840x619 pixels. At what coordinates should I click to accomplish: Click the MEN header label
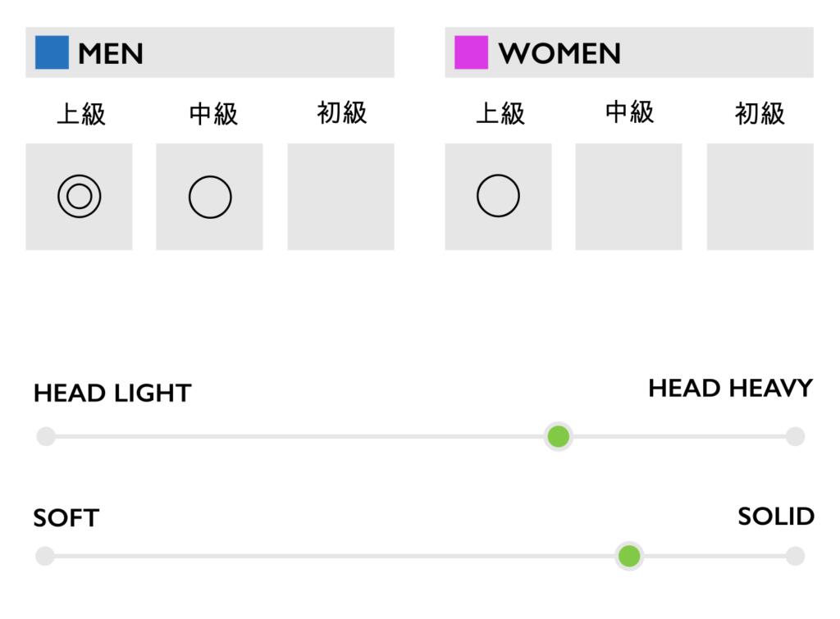[x=111, y=54]
